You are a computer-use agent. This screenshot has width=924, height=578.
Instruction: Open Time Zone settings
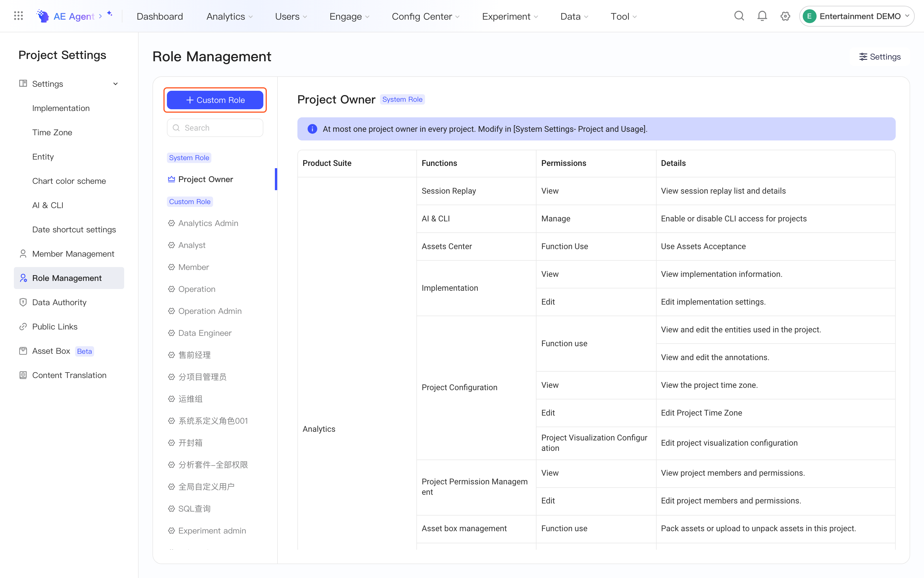tap(52, 132)
